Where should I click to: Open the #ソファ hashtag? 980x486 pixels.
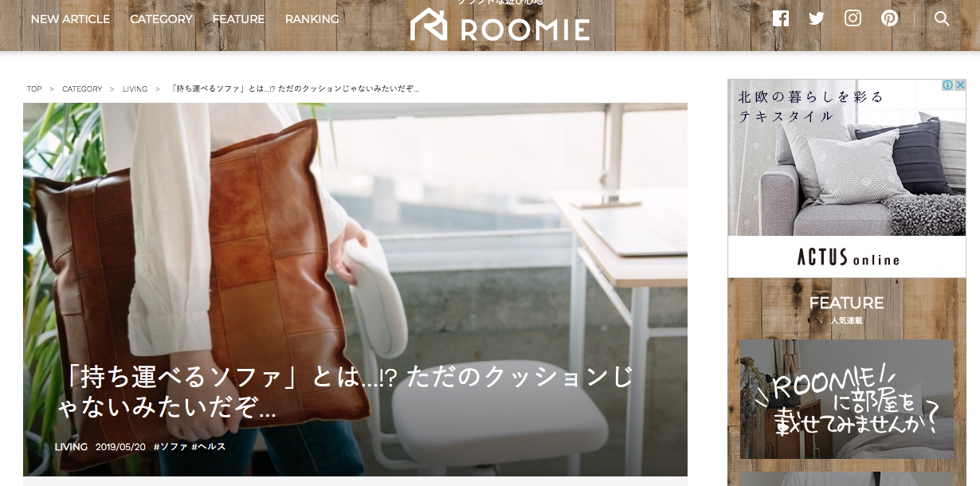pos(171,447)
